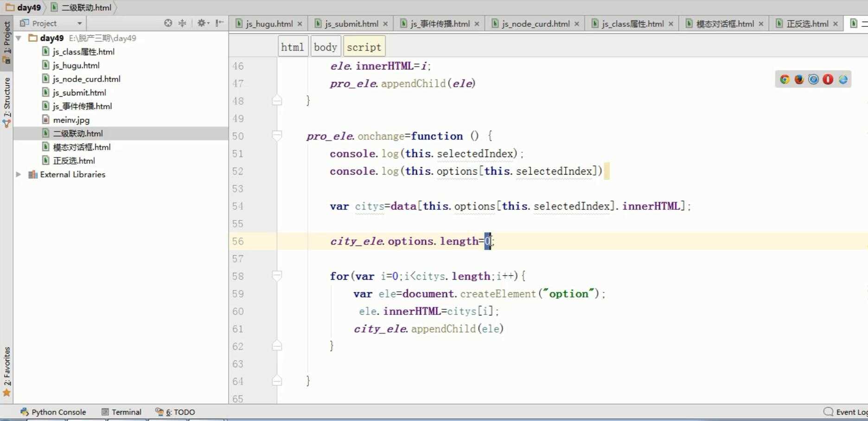
Task: Fold the code block ending on line 48
Action: tap(277, 101)
